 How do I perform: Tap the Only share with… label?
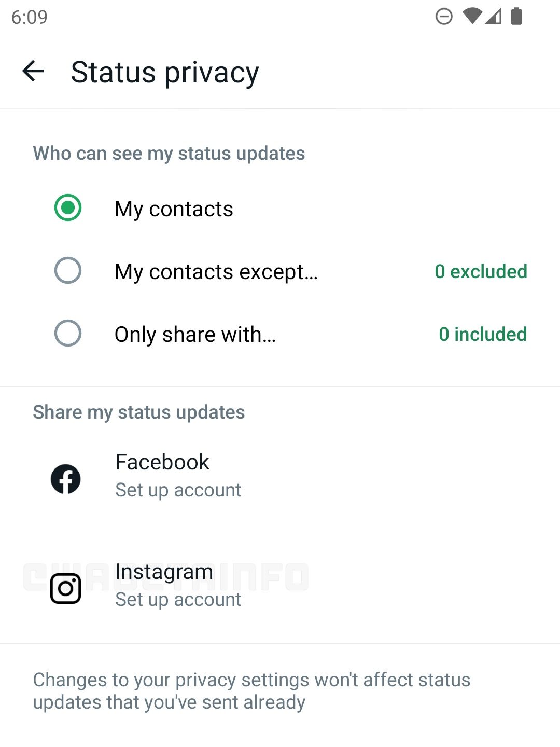point(195,335)
